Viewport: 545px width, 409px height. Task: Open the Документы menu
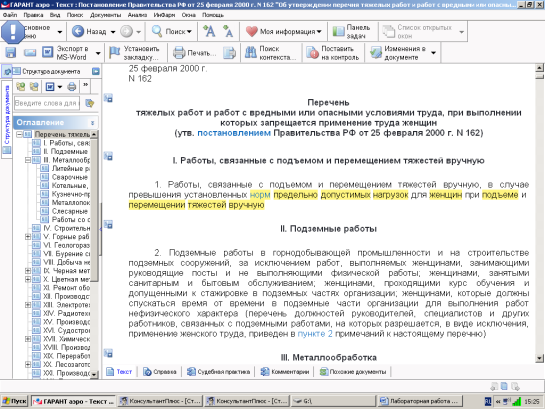click(x=106, y=15)
